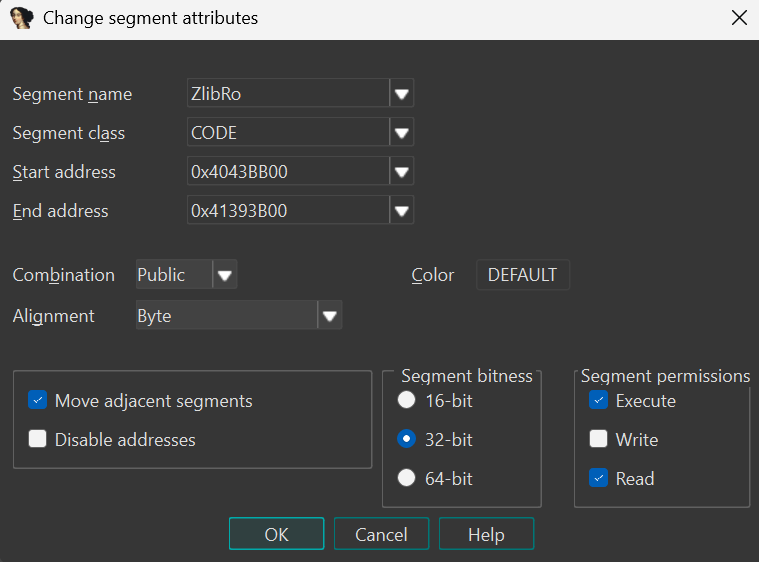Click the Segment class label
This screenshot has width=759, height=562.
[69, 133]
